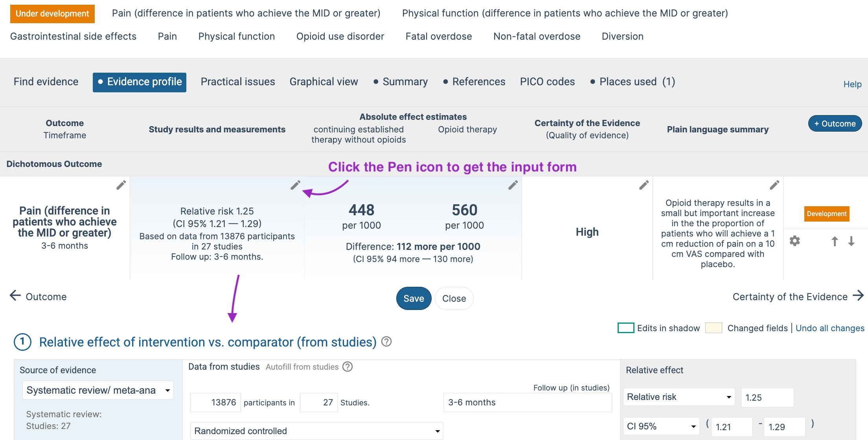Move outcome down with arrow icon
868x440 pixels.
pyautogui.click(x=851, y=241)
